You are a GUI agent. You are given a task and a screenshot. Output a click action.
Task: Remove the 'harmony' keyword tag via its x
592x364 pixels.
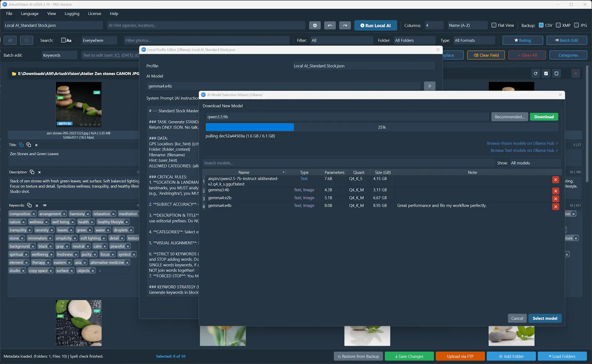[88, 214]
